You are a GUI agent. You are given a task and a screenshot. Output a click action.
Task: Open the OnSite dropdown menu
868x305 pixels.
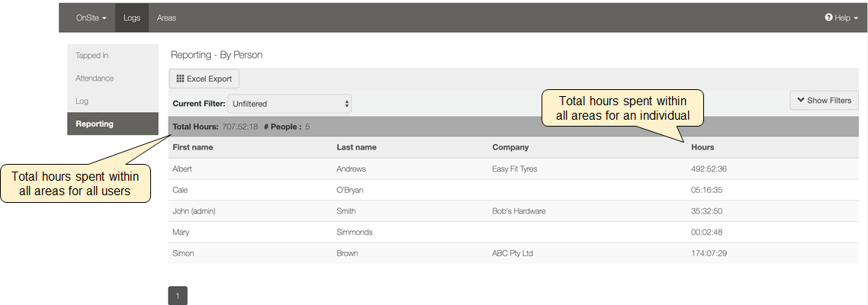point(91,18)
